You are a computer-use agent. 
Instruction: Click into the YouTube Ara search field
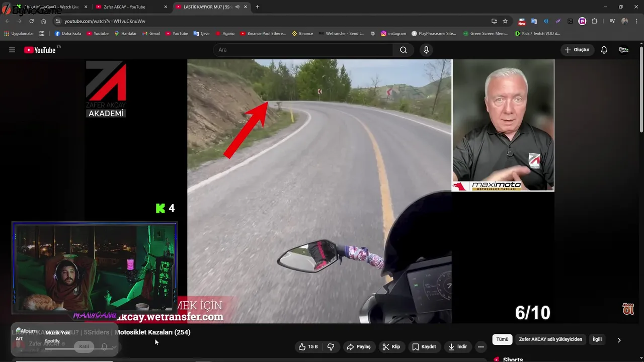click(303, 50)
